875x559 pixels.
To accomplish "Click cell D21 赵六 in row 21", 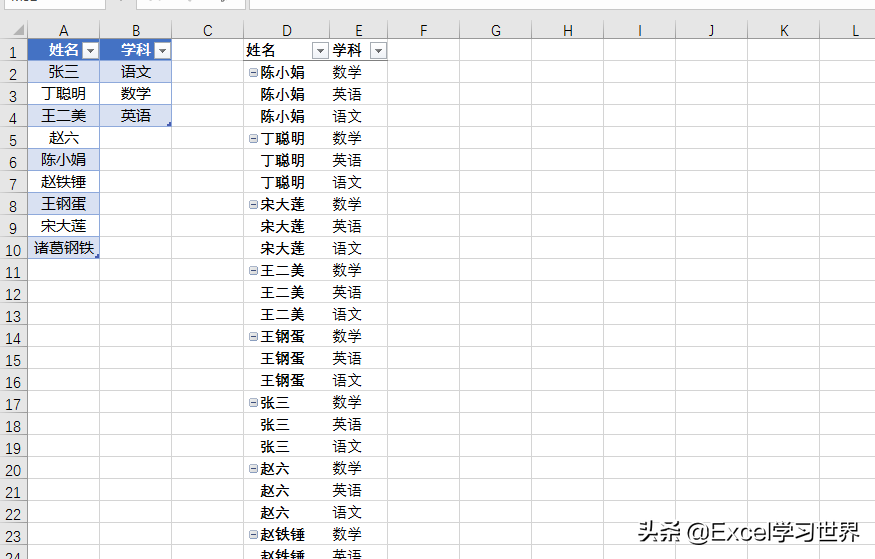I will (286, 490).
